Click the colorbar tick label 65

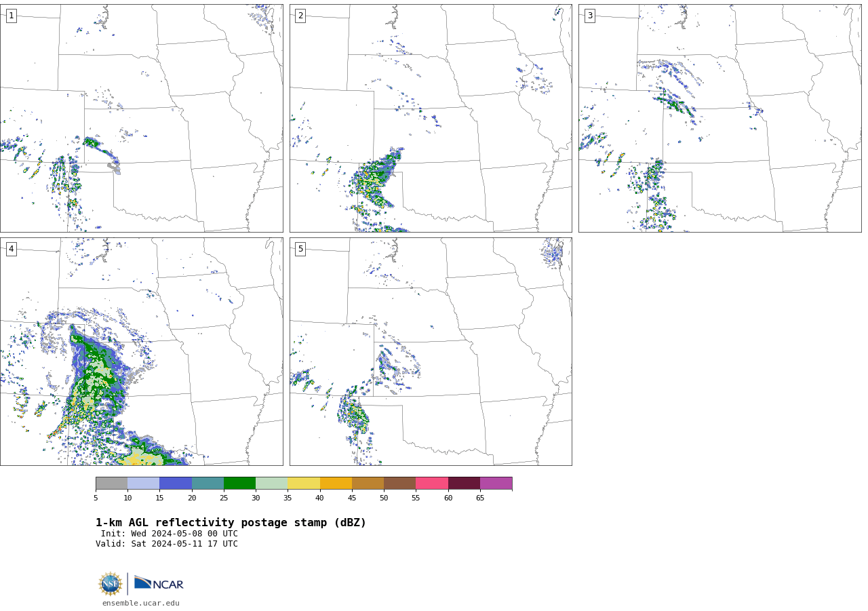pos(480,498)
